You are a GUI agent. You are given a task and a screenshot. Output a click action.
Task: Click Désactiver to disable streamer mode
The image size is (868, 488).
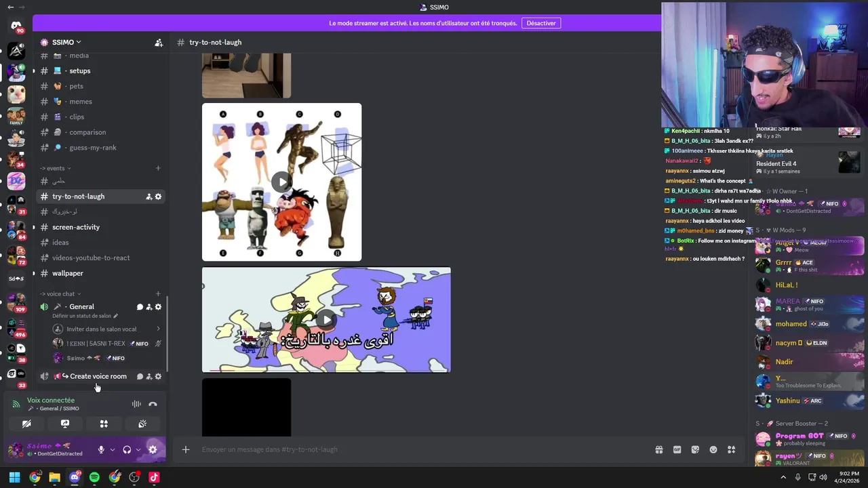point(541,23)
